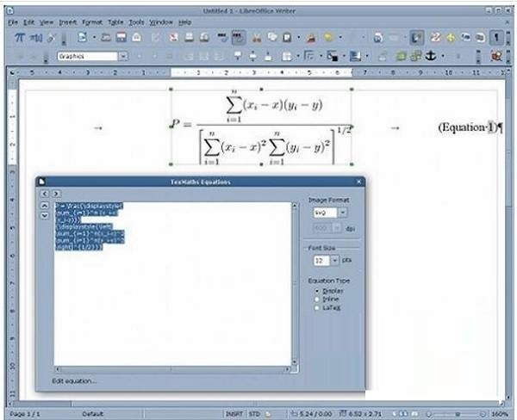Open the Font Size dropdown
The height and width of the screenshot is (420, 517).
click(334, 260)
